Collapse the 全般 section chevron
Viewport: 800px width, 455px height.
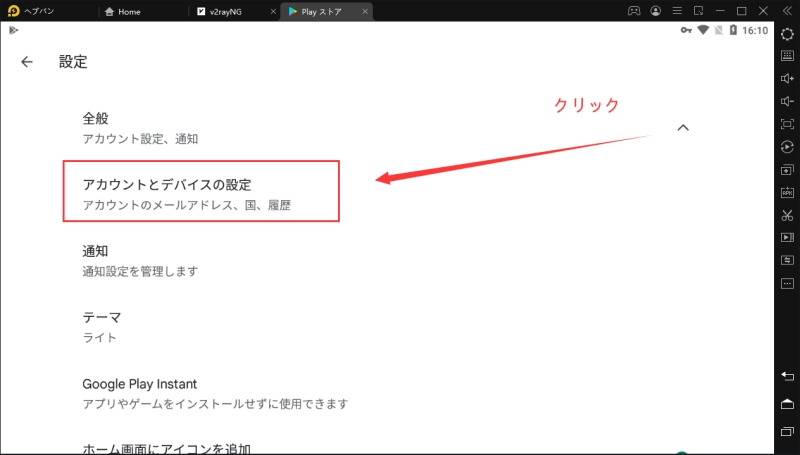tap(683, 128)
